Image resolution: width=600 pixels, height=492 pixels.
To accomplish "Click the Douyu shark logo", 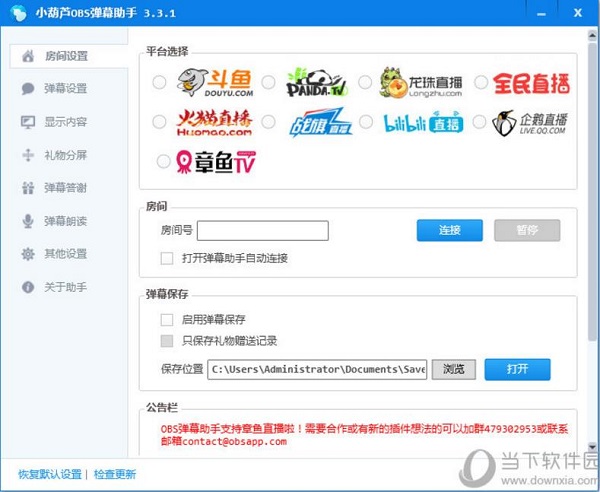I will pos(215,83).
